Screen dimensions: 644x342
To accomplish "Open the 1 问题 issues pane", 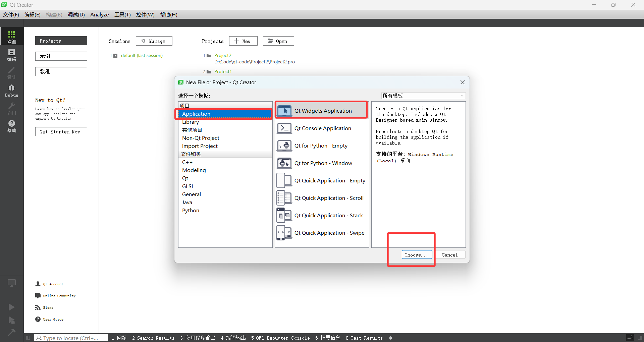I will [x=119, y=338].
